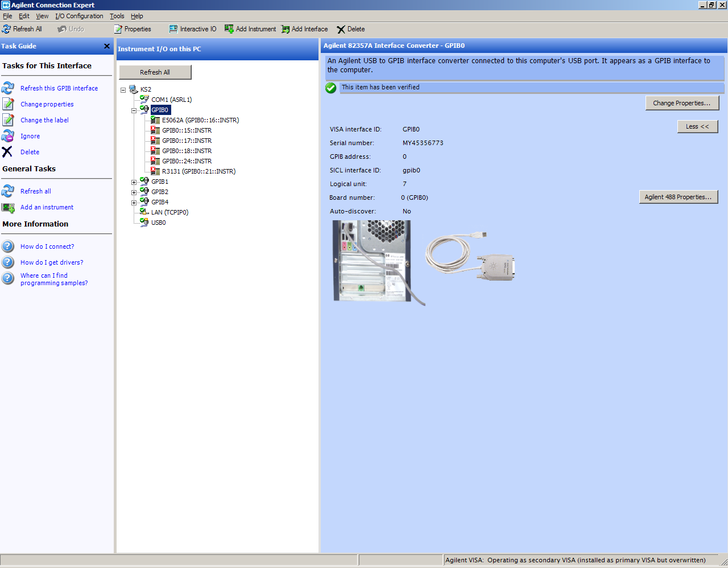This screenshot has height=568, width=728.
Task: Open the Where can I find programming samples link
Action: point(53,279)
